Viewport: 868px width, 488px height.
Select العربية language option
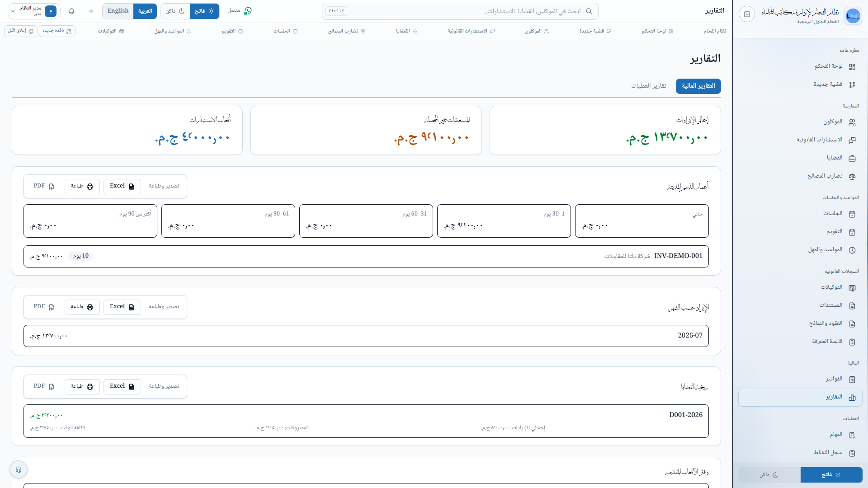[x=145, y=11]
